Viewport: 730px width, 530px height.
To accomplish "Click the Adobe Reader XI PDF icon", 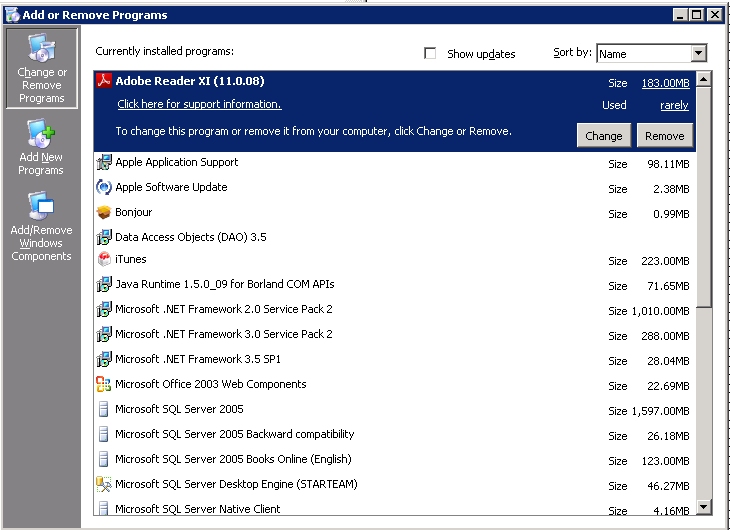I will (103, 81).
